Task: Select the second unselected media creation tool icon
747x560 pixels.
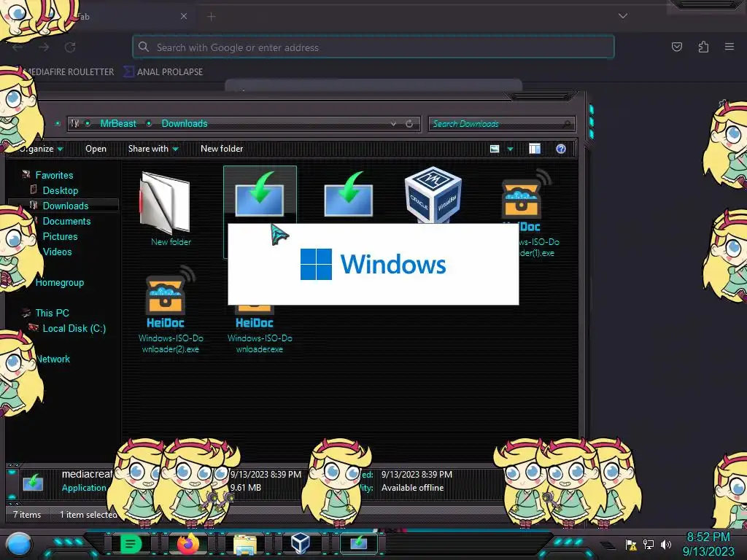Action: [348, 194]
